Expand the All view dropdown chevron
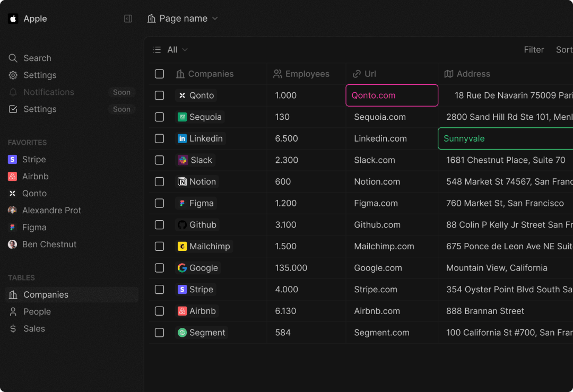This screenshot has width=573, height=392. coord(185,50)
